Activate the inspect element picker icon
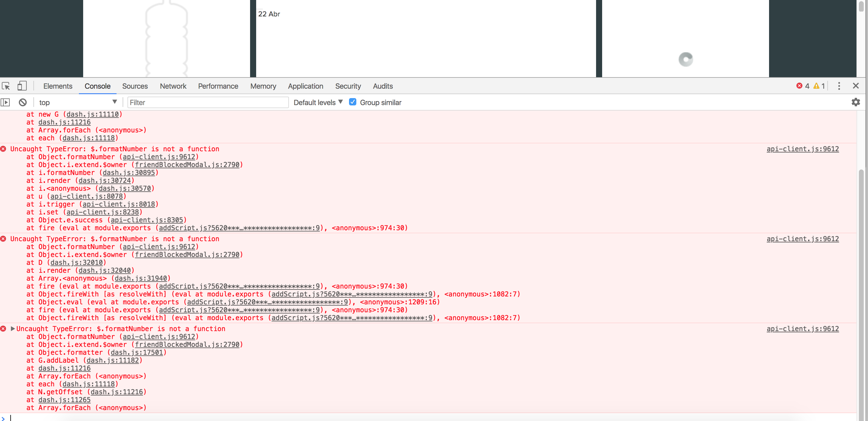The height and width of the screenshot is (421, 868). 6,86
